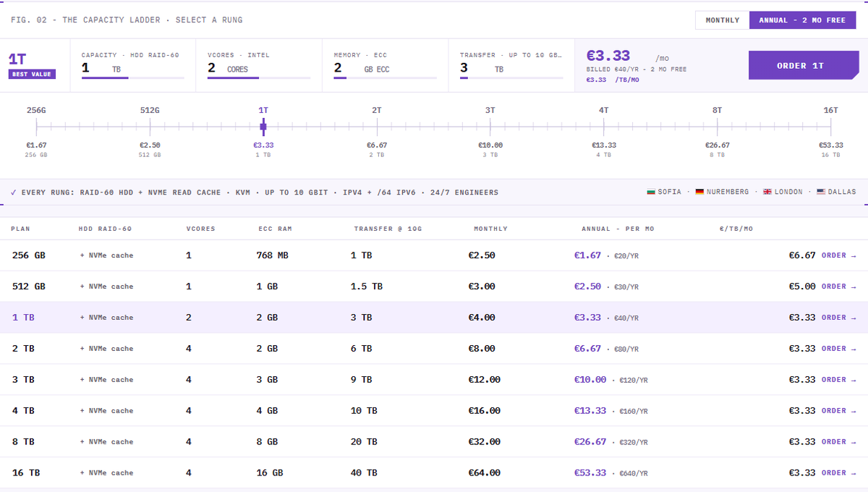
Task: Click the €12.00 monthly price
Action: point(485,380)
